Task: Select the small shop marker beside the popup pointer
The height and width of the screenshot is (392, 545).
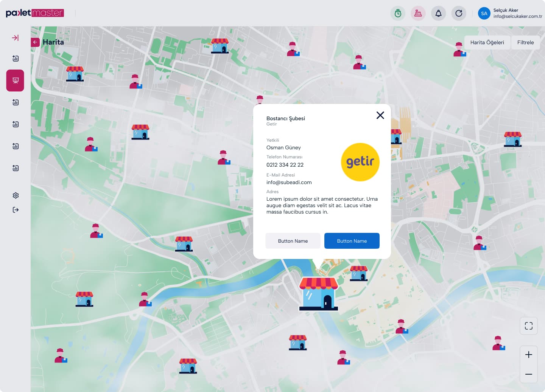Action: point(359,273)
